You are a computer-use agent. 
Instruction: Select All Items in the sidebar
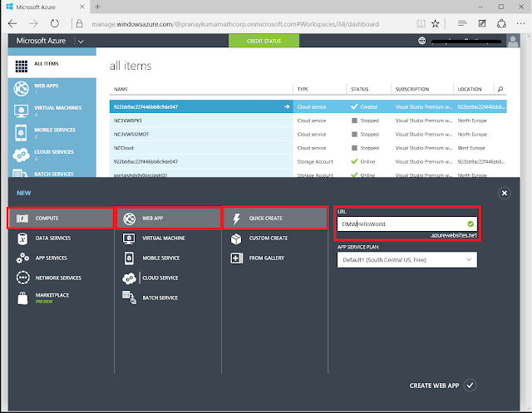pos(52,66)
